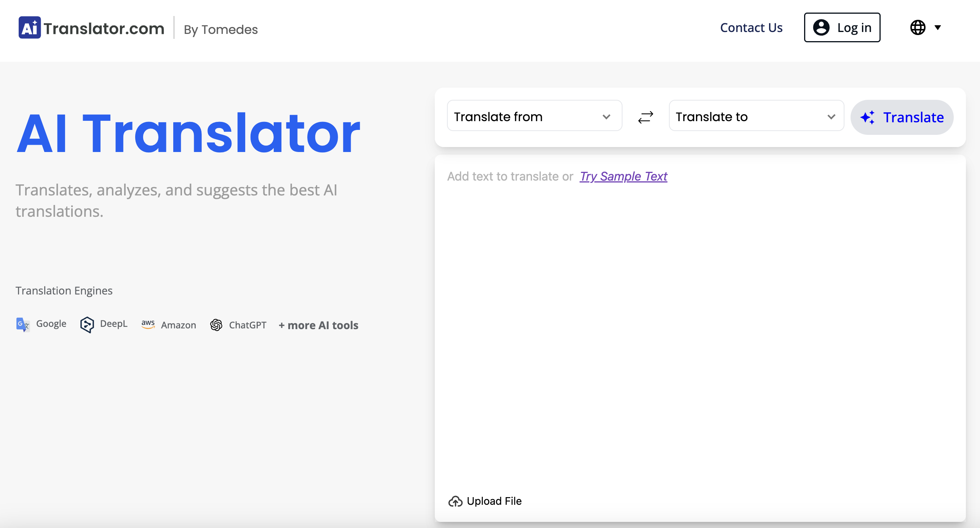Open the Translate from dropdown

pyautogui.click(x=535, y=116)
